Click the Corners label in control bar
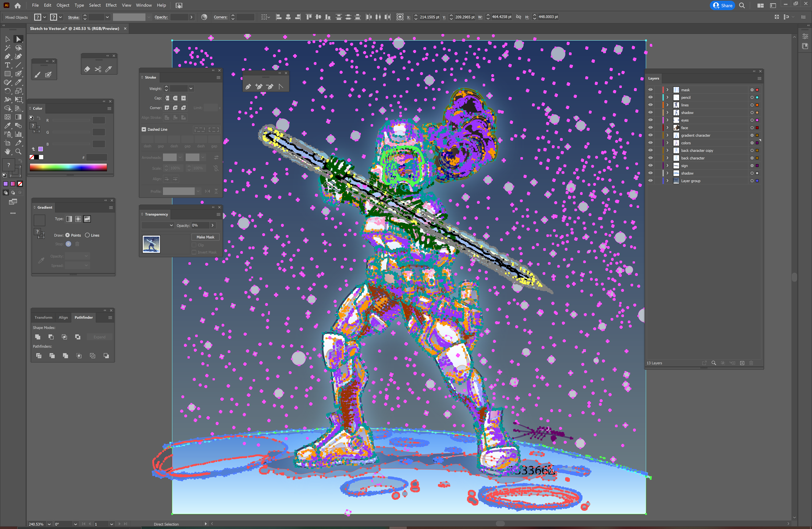The height and width of the screenshot is (529, 812). click(220, 17)
